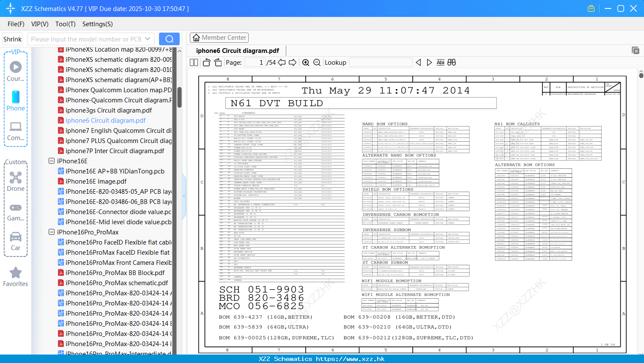Open iPhone16E AP+BB YiDianTong.pcb
The image size is (644, 363).
pos(115,171)
